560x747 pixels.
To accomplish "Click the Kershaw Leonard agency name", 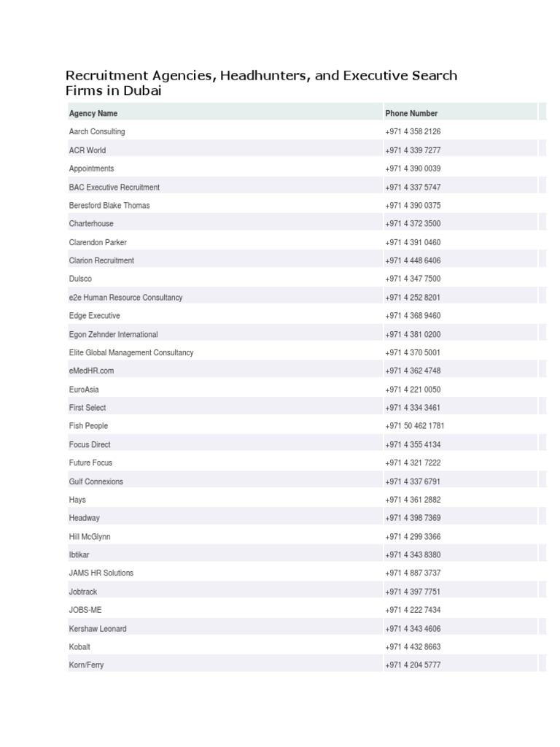I will click(x=98, y=628).
